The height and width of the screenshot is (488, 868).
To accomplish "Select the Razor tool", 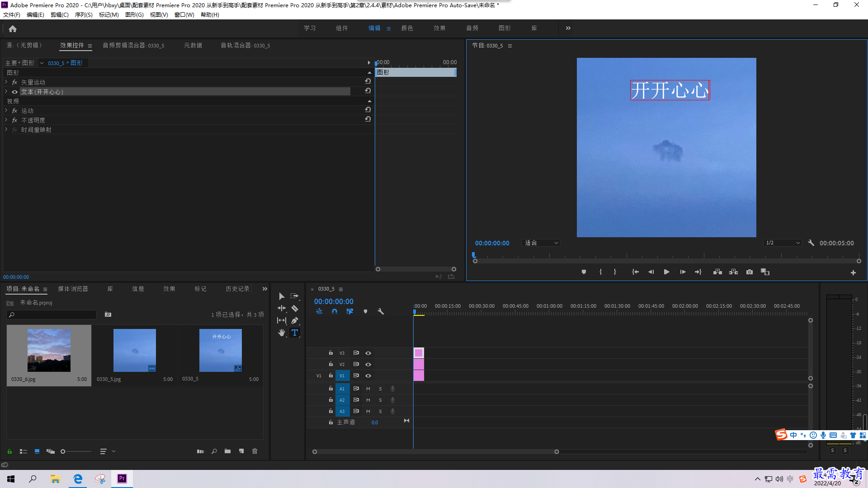I will tap(295, 308).
